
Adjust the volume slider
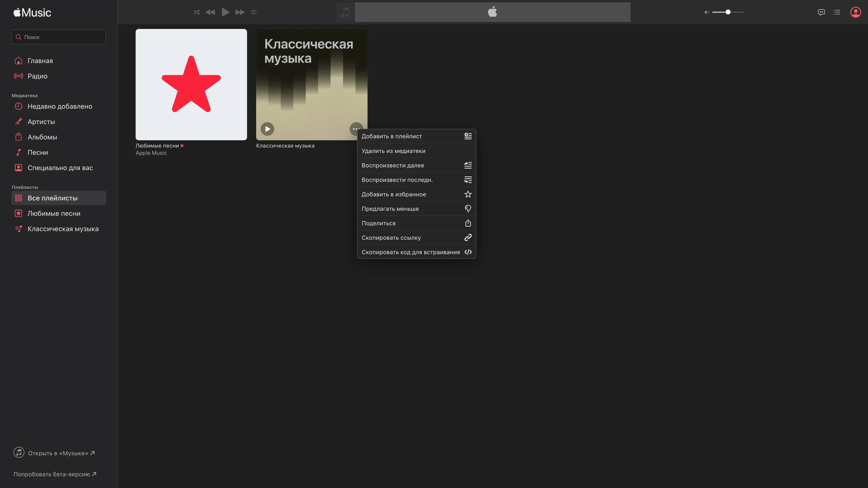(728, 12)
